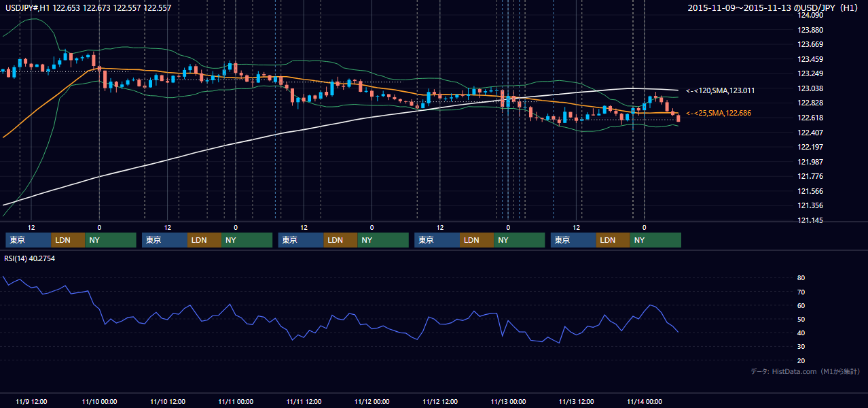
Task: Click the RSI 20 level label
Action: 801,360
